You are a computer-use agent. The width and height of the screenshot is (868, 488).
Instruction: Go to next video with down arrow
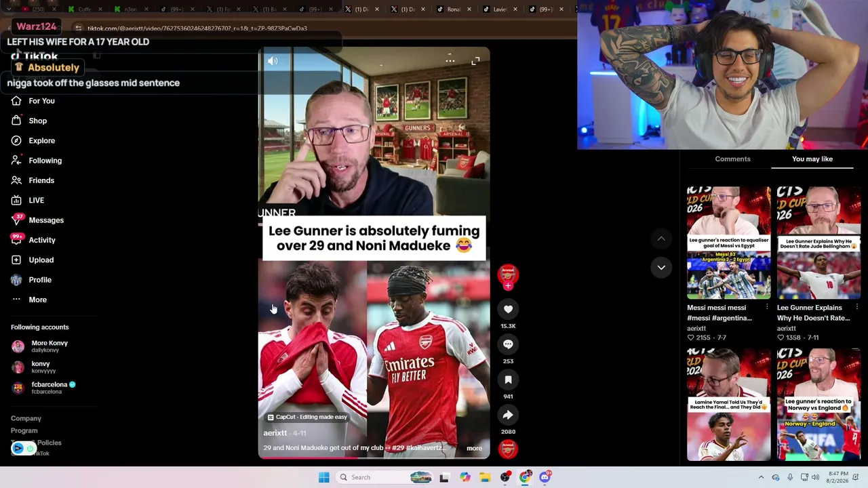661,267
